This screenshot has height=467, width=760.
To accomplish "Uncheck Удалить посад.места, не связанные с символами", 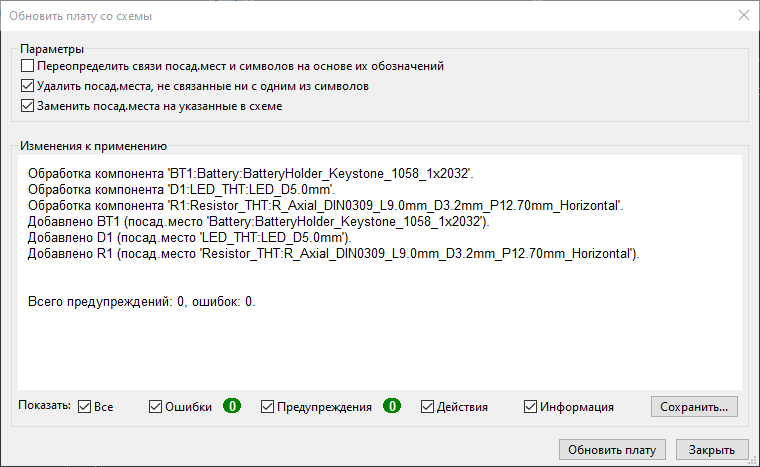I will tap(28, 86).
